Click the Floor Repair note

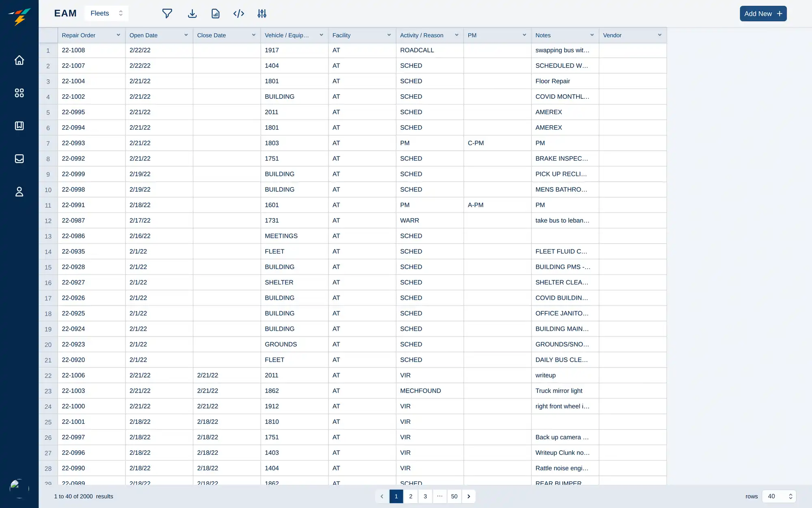point(565,81)
